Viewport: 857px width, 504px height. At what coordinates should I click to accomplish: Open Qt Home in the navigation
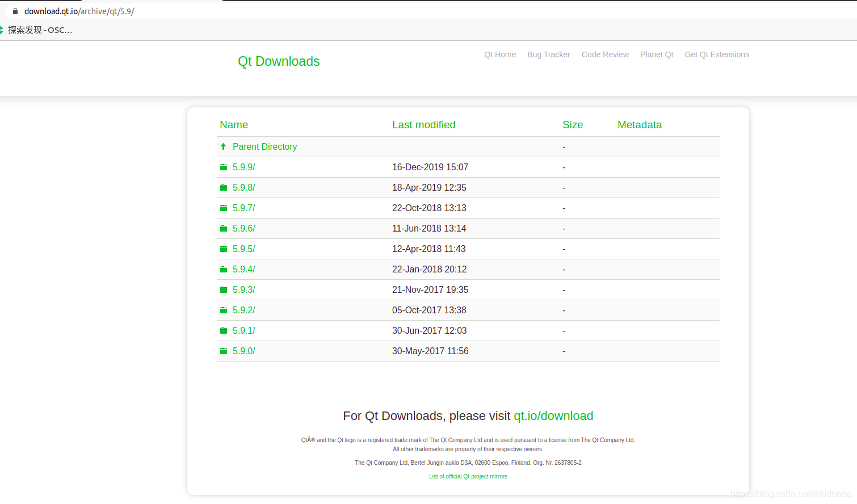click(500, 54)
